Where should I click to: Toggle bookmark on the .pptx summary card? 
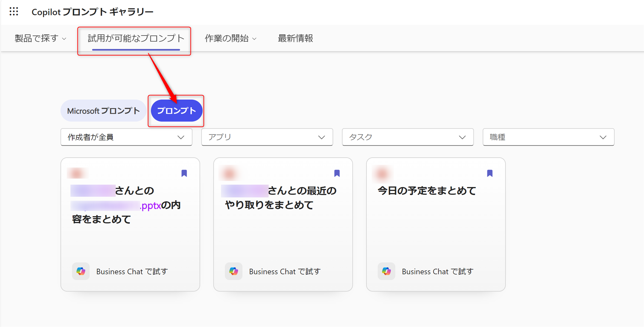[x=184, y=173]
